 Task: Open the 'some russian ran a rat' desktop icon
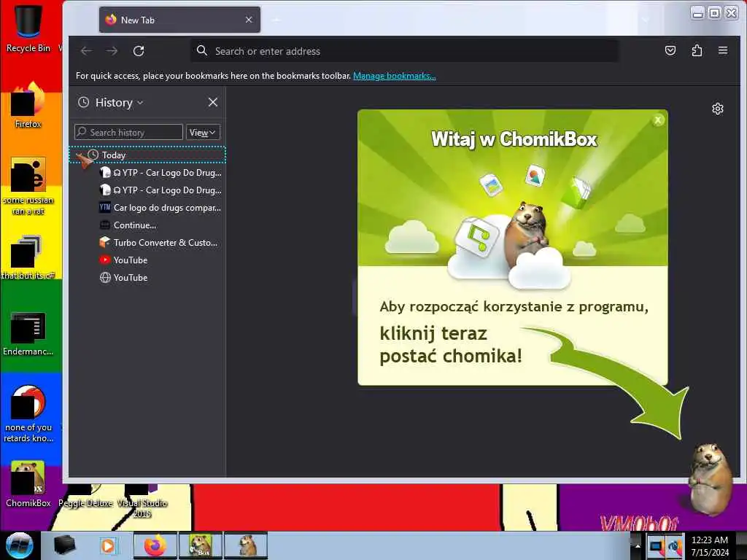point(28,186)
